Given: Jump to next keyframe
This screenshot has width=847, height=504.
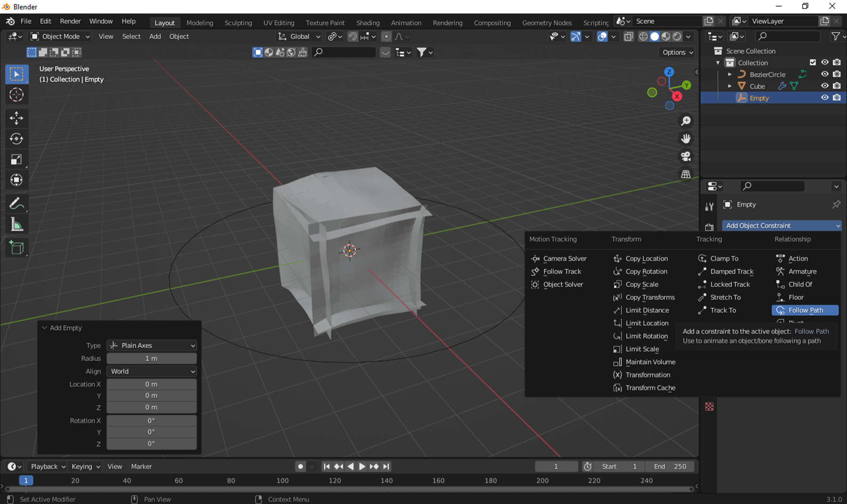Looking at the screenshot, I should tap(374, 466).
